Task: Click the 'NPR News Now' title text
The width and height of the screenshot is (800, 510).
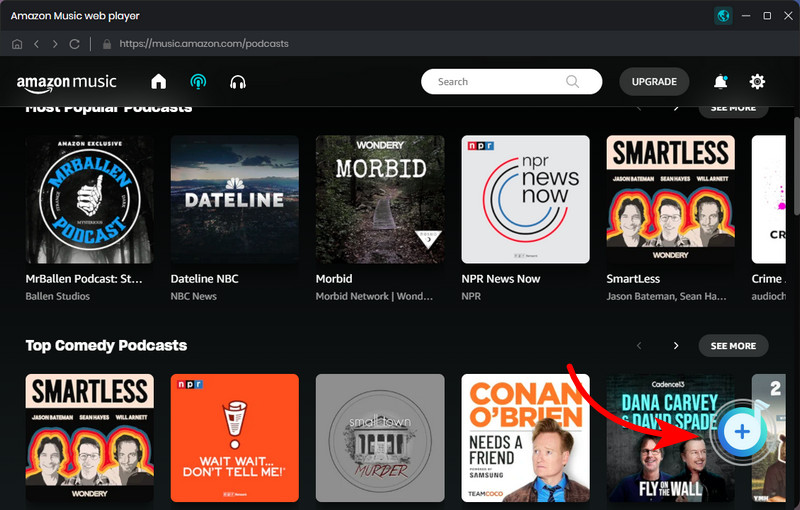Action: (x=501, y=279)
